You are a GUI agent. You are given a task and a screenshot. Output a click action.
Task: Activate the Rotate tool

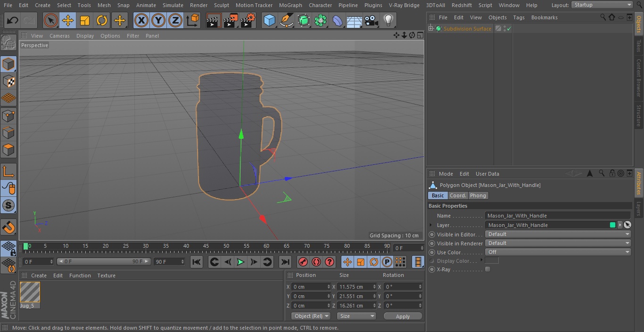[x=102, y=21]
